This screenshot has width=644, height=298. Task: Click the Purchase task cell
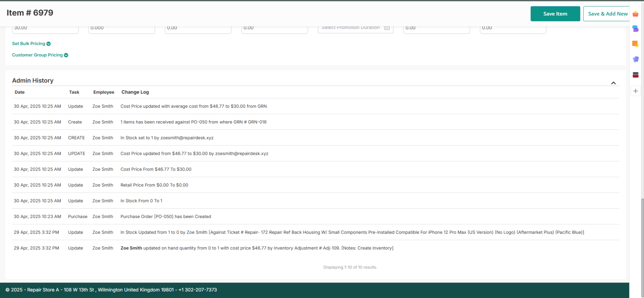77,216
